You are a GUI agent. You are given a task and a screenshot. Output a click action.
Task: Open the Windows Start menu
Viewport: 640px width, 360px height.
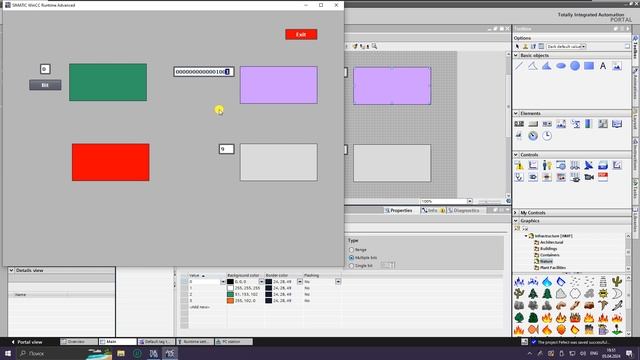click(8, 353)
